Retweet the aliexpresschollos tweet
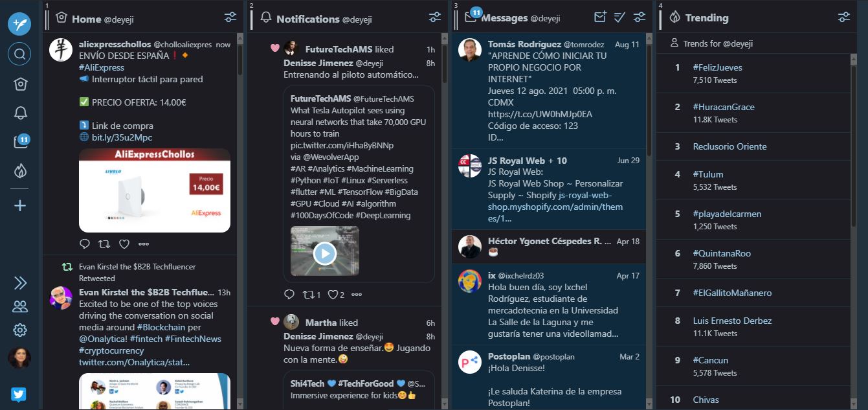 (104, 244)
